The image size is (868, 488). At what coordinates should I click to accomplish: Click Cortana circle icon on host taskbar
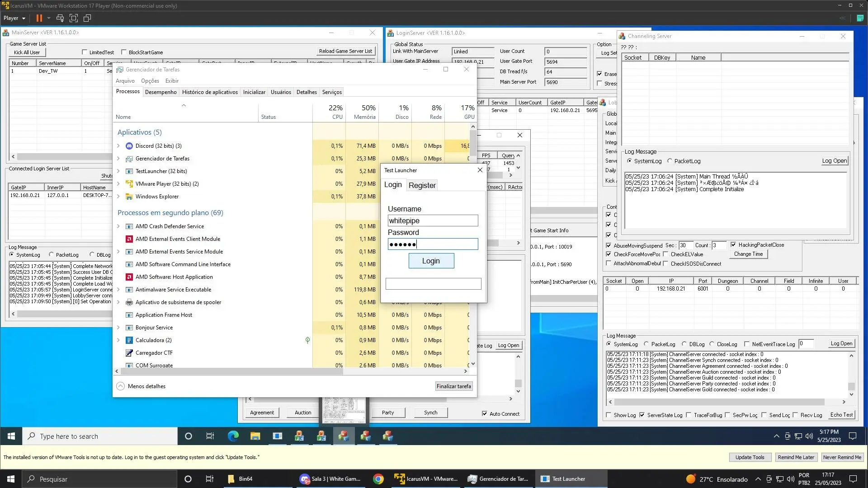pos(188,479)
